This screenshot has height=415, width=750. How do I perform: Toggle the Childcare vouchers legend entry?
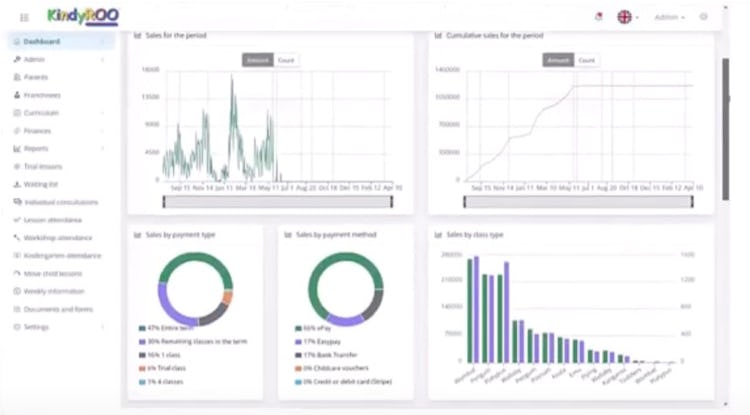332,368
